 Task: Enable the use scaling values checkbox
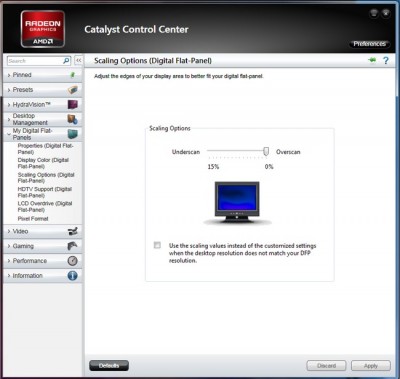click(157, 245)
